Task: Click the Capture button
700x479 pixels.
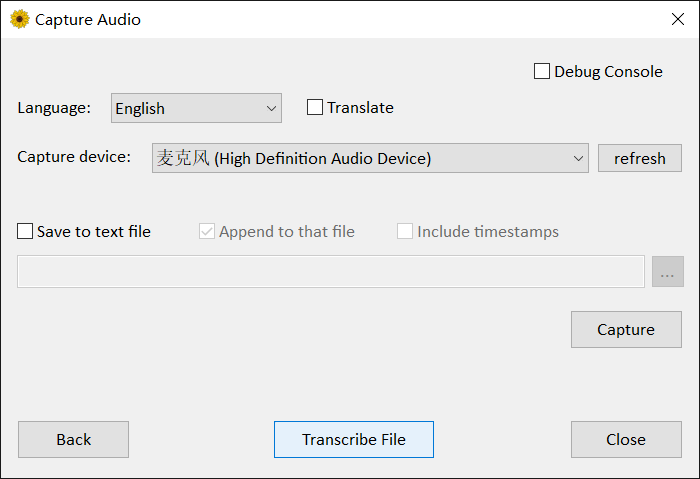Action: [626, 329]
